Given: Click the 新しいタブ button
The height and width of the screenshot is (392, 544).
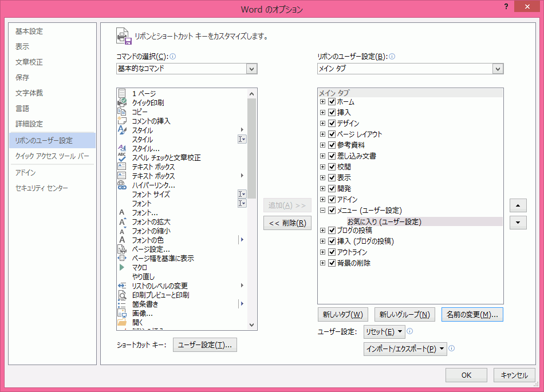Looking at the screenshot, I should pos(343,314).
